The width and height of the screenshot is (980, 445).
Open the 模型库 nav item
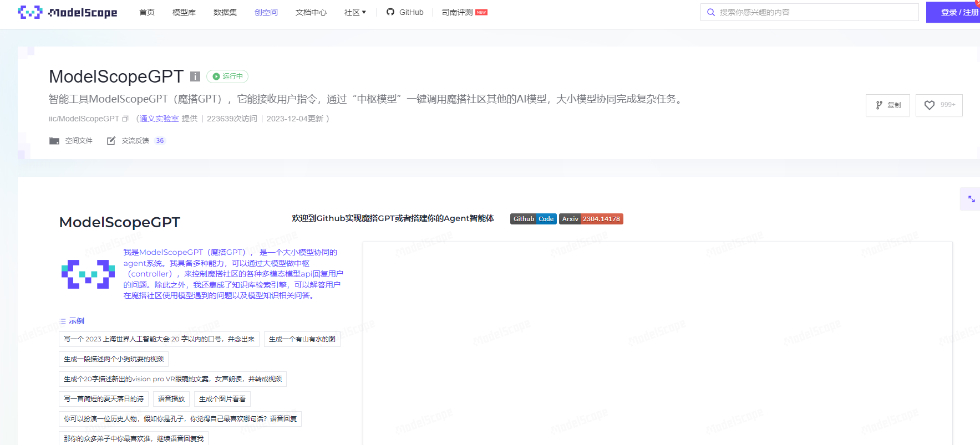point(184,12)
